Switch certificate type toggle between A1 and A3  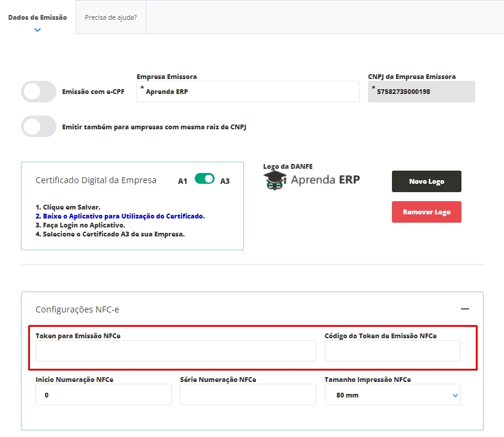(x=204, y=178)
